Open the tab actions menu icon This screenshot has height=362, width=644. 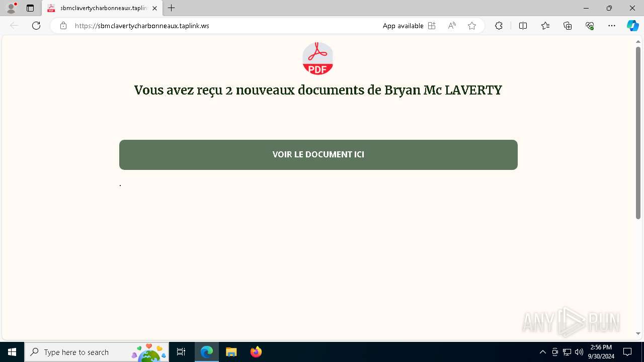click(30, 8)
